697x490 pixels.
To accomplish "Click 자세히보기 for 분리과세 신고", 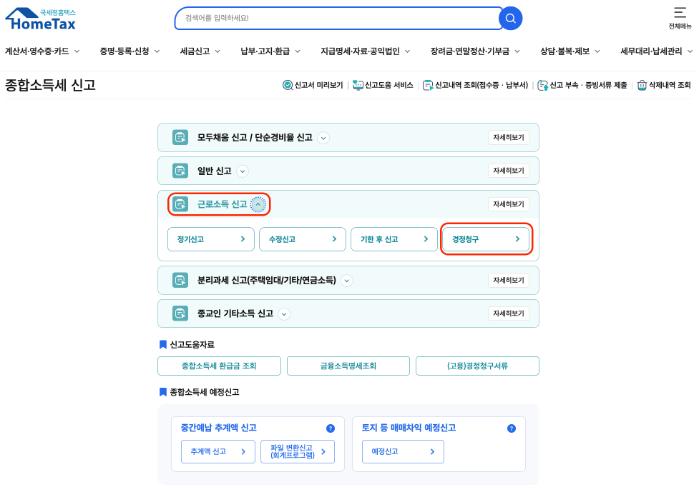I will (509, 280).
